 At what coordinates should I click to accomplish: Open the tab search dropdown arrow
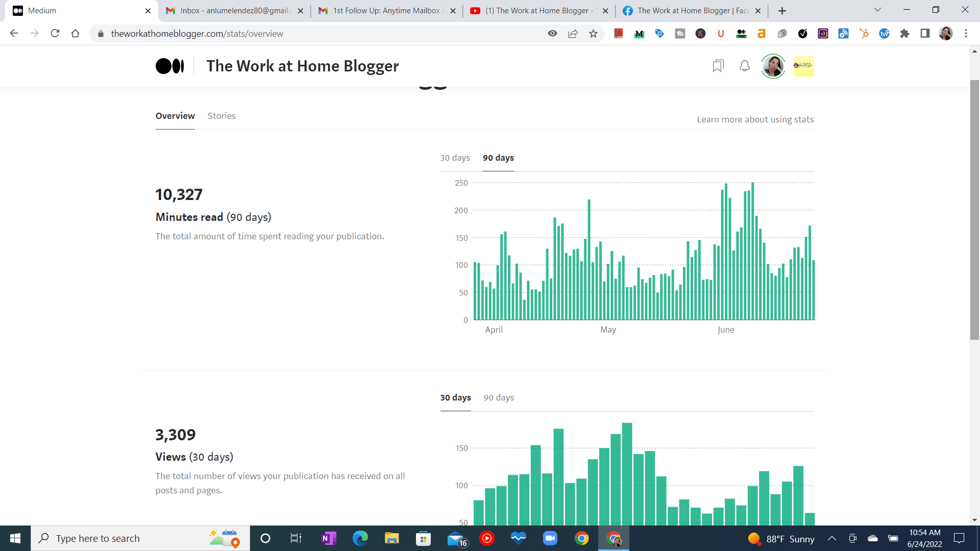tap(877, 10)
